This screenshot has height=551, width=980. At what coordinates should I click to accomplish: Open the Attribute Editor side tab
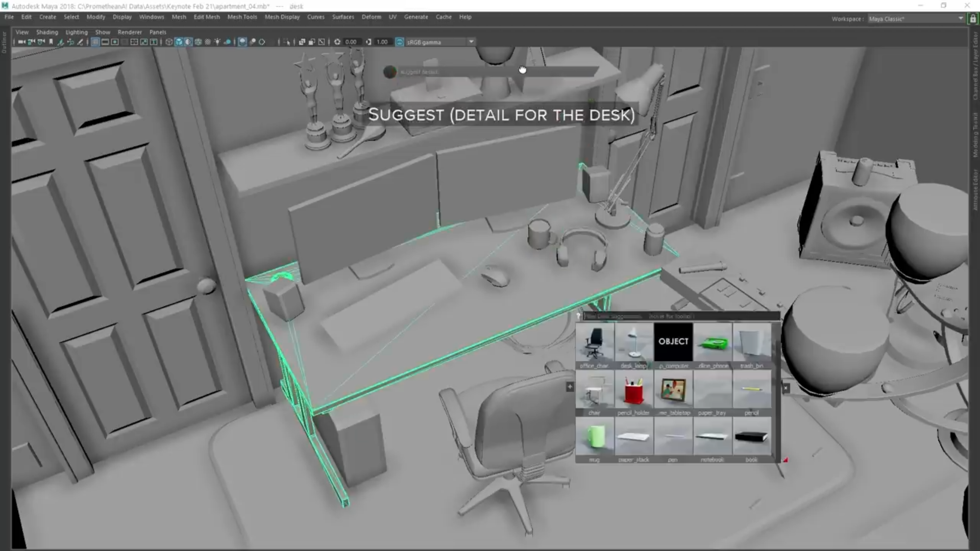coord(975,190)
